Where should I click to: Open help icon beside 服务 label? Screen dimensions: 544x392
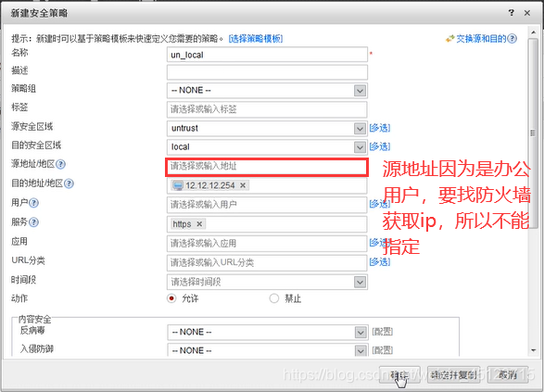point(33,222)
